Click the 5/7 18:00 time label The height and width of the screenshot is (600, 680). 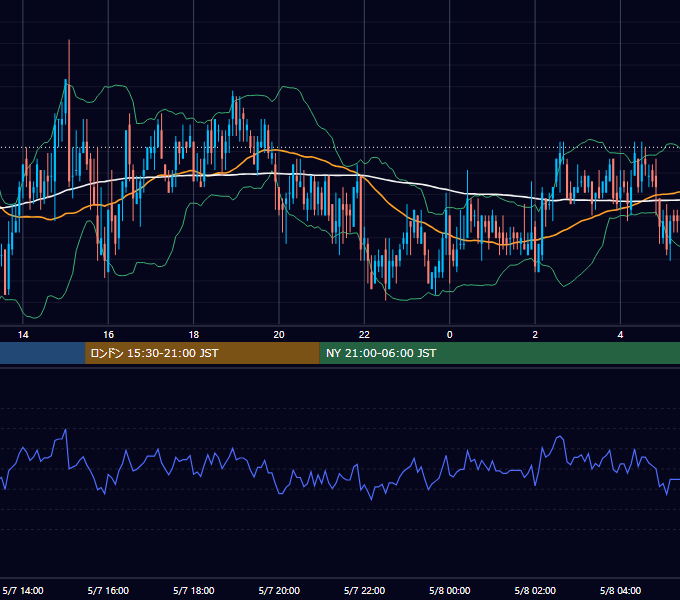pos(194,591)
